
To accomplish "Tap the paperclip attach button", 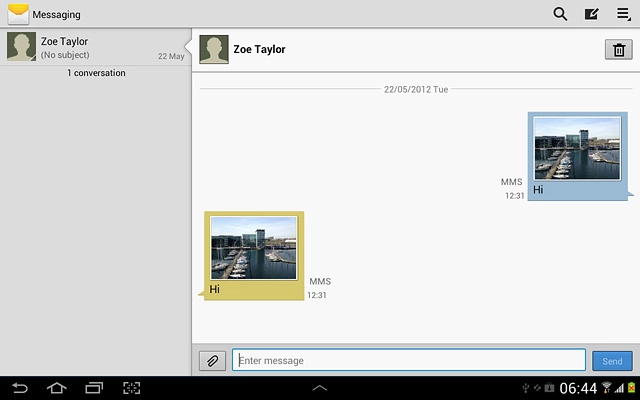I will [x=212, y=361].
